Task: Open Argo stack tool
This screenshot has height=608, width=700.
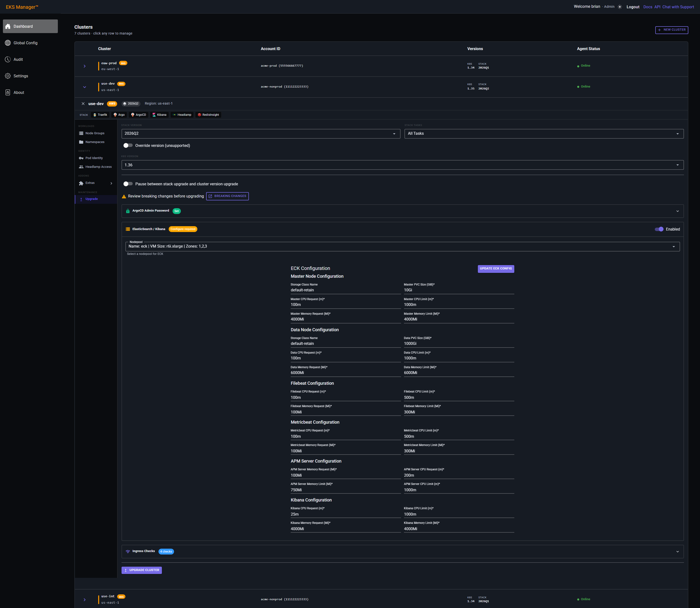Action: pos(119,115)
